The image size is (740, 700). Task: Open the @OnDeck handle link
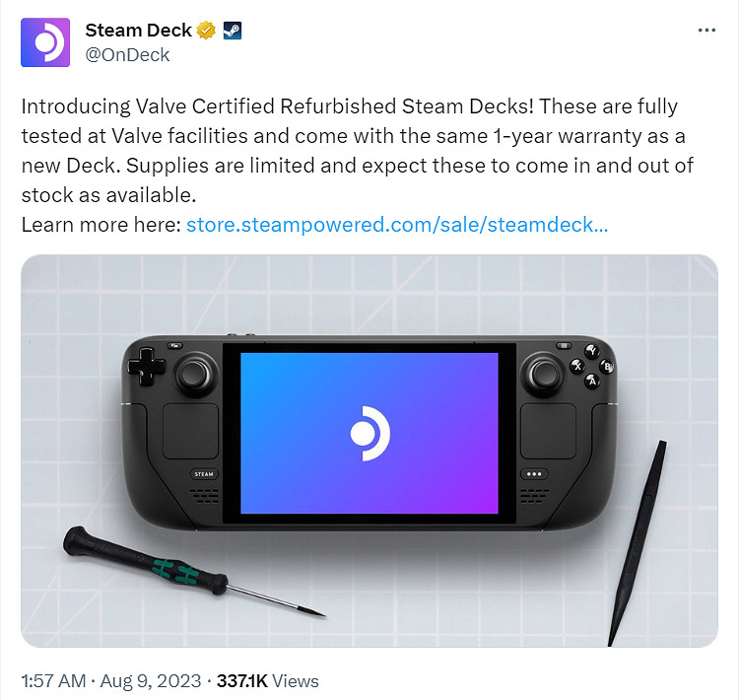coord(127,55)
